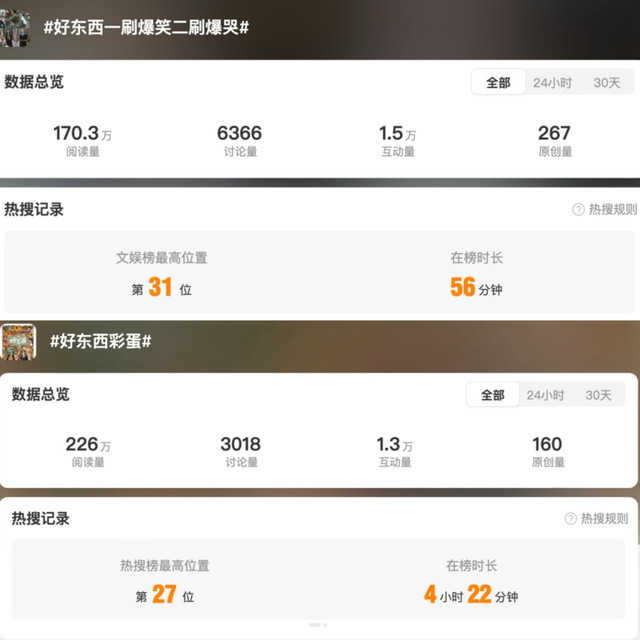Click the 热搜榜最高位置 第27位 record

pyautogui.click(x=165, y=581)
